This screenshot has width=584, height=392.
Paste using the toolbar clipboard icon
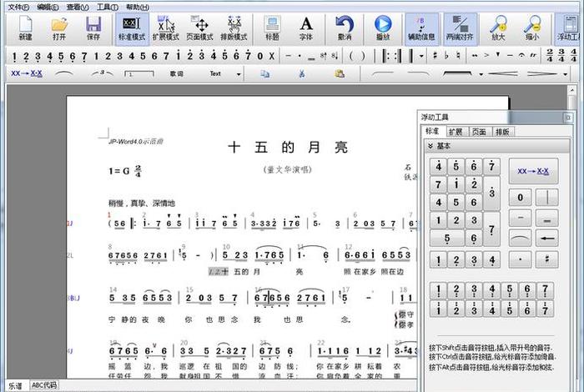pyautogui.click(x=339, y=73)
